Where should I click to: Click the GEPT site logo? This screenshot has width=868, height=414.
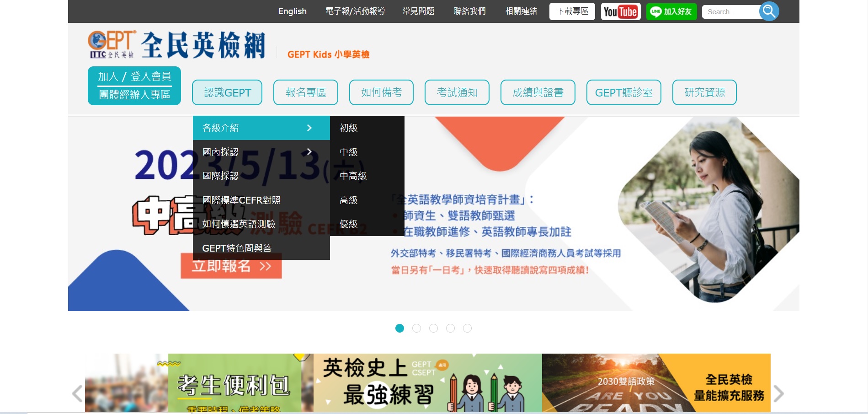point(177,45)
